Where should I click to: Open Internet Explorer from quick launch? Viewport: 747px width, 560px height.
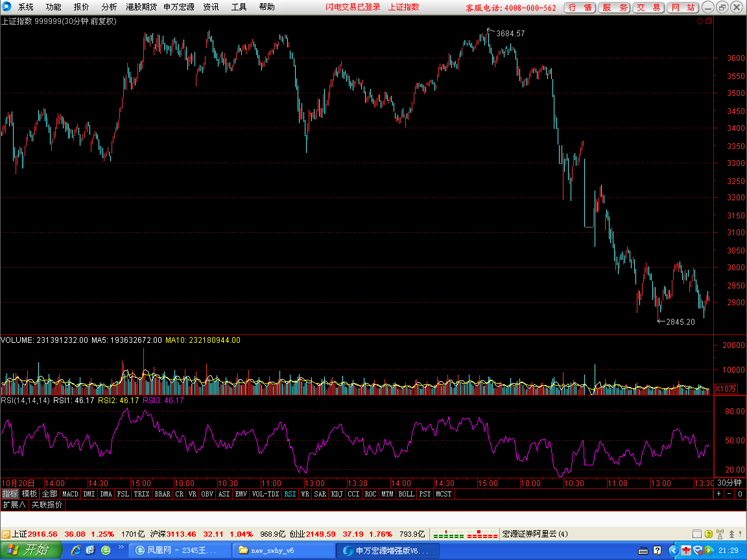76,550
